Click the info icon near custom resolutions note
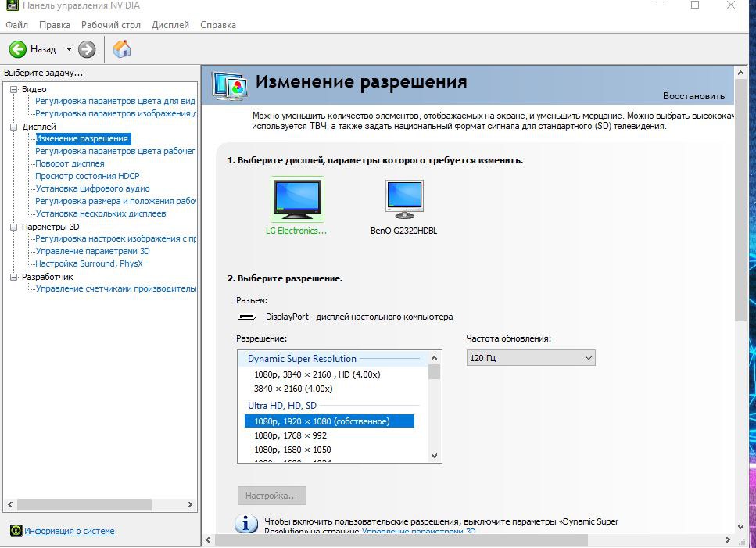 pos(246,524)
